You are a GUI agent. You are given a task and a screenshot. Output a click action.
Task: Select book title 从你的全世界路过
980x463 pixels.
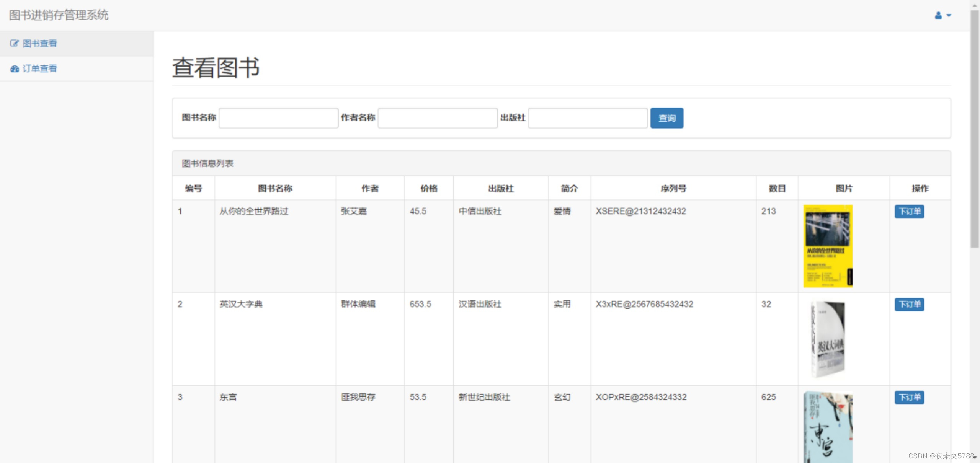[x=254, y=211]
